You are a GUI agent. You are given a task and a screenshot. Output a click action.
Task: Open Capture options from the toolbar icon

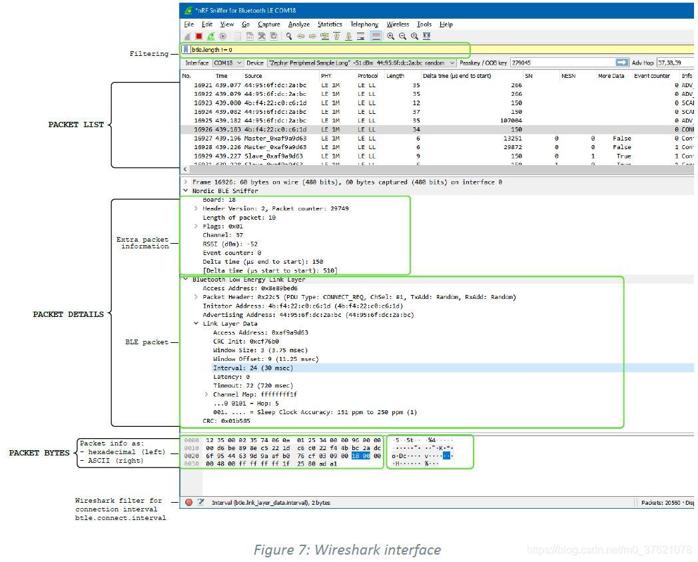(223, 37)
